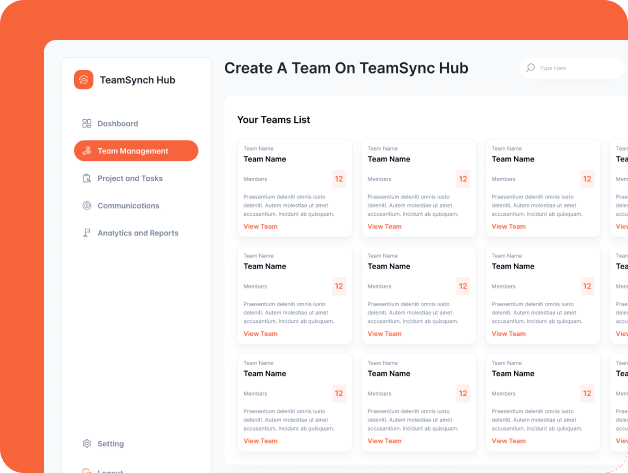The width and height of the screenshot is (628, 473).
Task: Click "Create A Team On TeamSync Hub" title
Action: (x=346, y=68)
